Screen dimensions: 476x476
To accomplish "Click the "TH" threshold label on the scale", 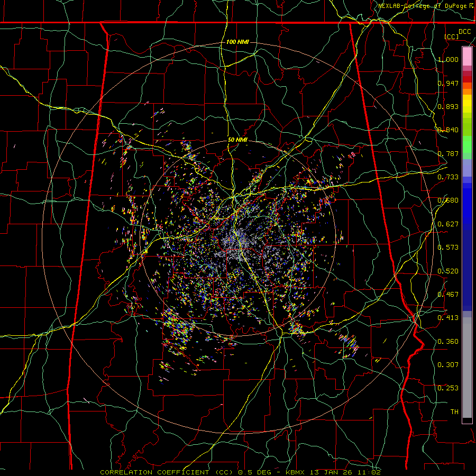I will 454,412.
